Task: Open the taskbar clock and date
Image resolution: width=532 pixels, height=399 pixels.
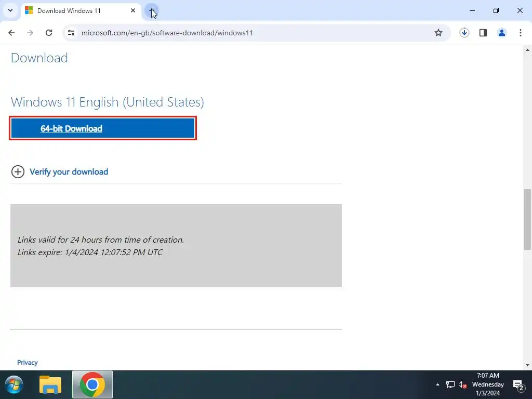Action: [488, 384]
